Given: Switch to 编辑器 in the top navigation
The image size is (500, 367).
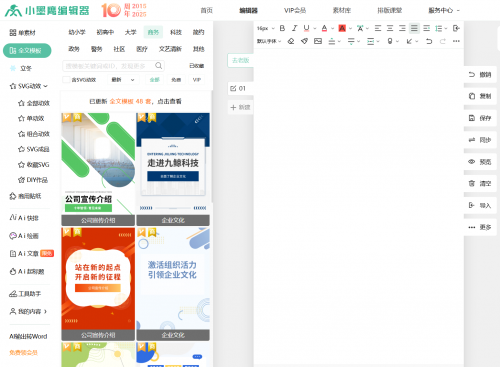Looking at the screenshot, I should tap(249, 10).
